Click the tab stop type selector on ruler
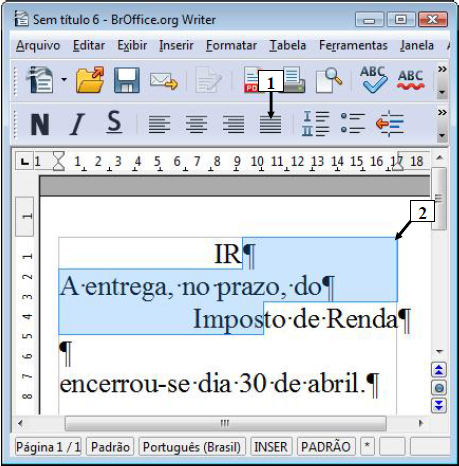The height and width of the screenshot is (466, 459). tap(24, 162)
